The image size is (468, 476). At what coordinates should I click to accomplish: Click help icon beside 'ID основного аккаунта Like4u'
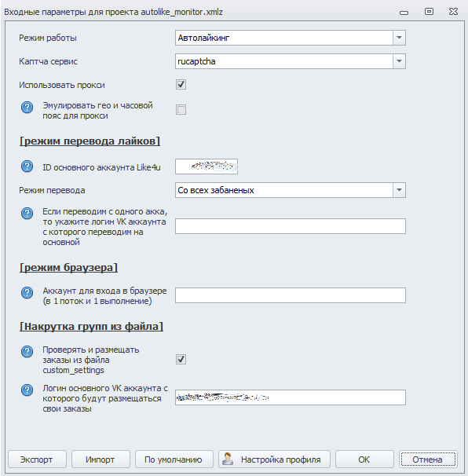[x=27, y=166]
